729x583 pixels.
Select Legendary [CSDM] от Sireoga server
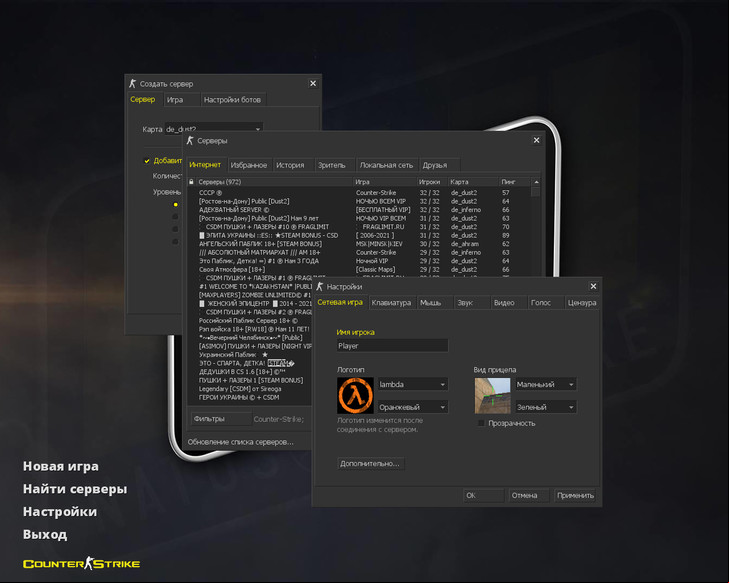coord(250,389)
